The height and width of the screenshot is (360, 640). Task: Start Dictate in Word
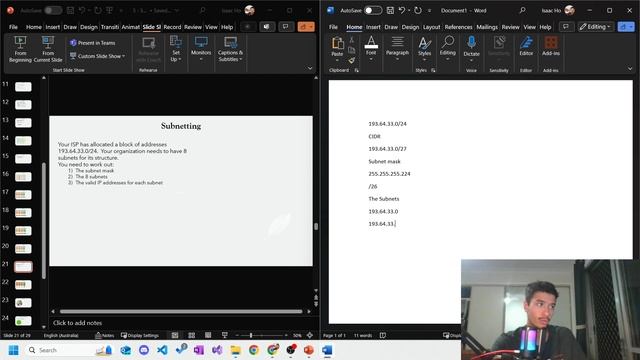pyautogui.click(x=471, y=49)
